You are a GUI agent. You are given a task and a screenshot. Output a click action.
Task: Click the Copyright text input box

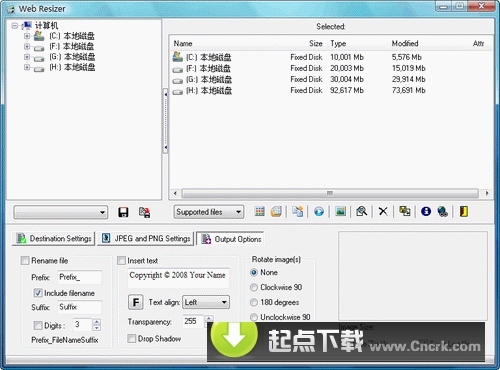click(x=179, y=278)
